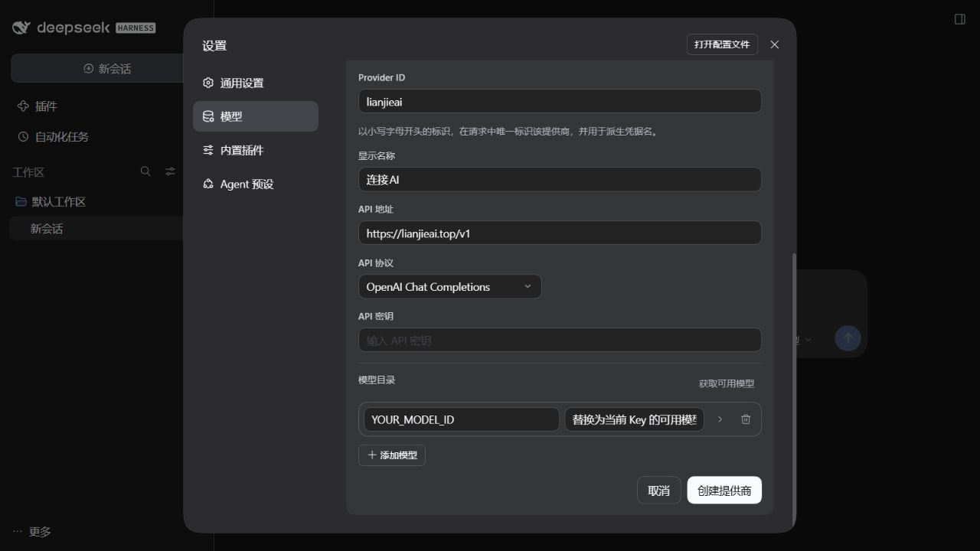
Task: Select 默认工作区 folder
Action: [51, 202]
